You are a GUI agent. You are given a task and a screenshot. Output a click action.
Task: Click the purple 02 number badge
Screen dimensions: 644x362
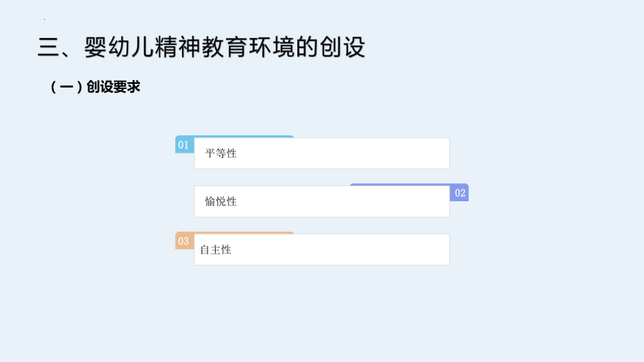pyautogui.click(x=459, y=193)
